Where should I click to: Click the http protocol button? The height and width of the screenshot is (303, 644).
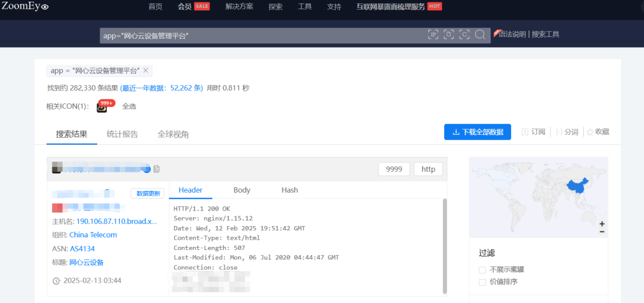pos(428,169)
